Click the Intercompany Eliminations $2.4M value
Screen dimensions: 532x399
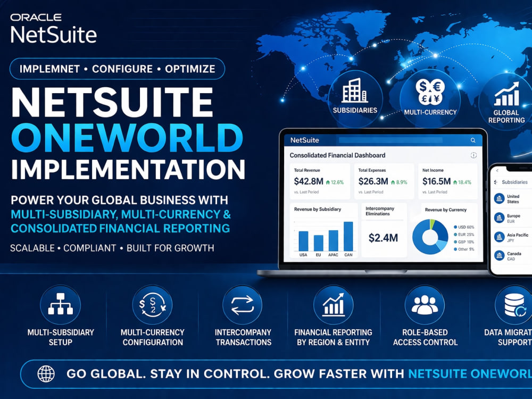coord(383,238)
